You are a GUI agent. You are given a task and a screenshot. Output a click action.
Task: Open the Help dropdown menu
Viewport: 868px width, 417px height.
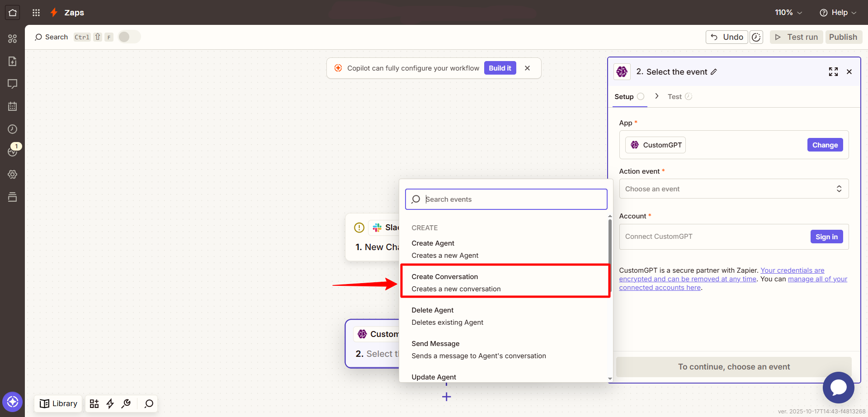point(838,12)
